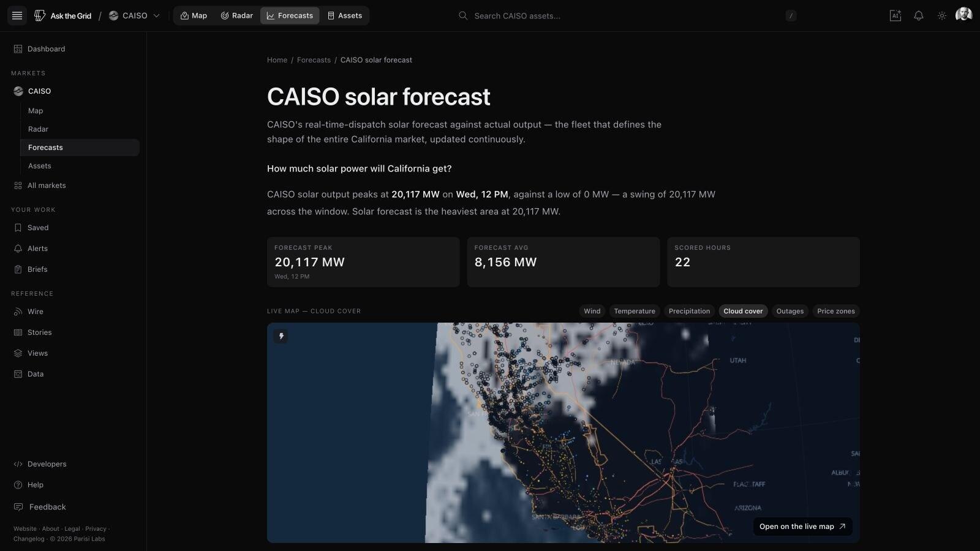Open Forecasts under CAISO in sidebar
The width and height of the screenshot is (980, 551).
point(80,148)
